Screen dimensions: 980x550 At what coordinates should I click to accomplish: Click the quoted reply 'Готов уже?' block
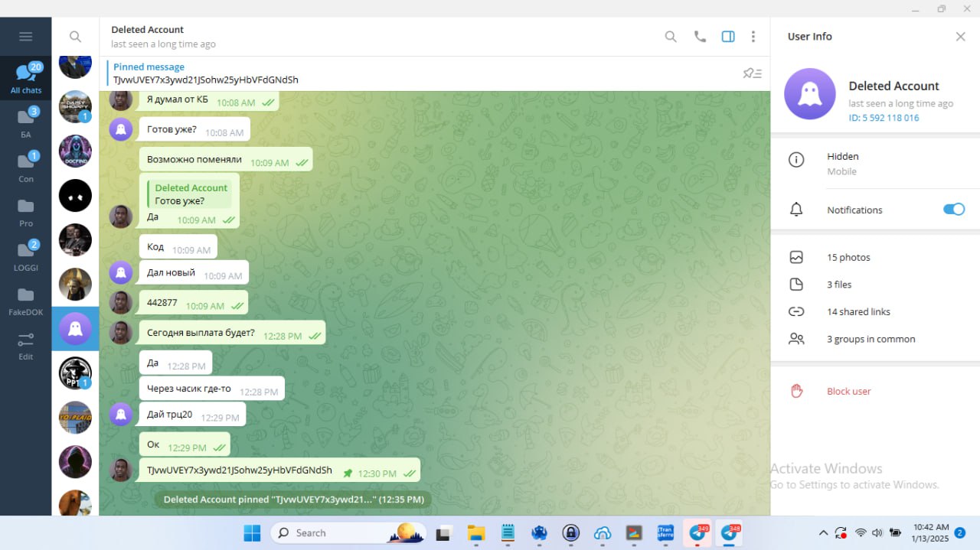(x=189, y=194)
